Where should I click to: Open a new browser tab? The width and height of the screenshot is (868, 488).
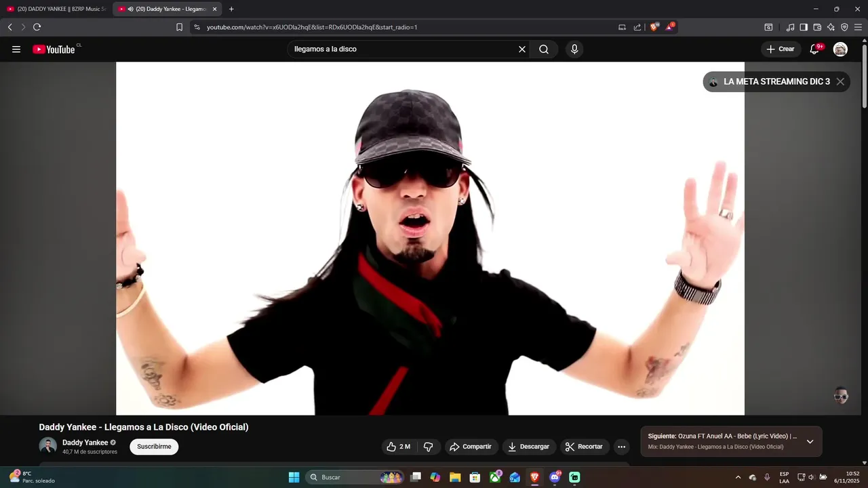[231, 9]
